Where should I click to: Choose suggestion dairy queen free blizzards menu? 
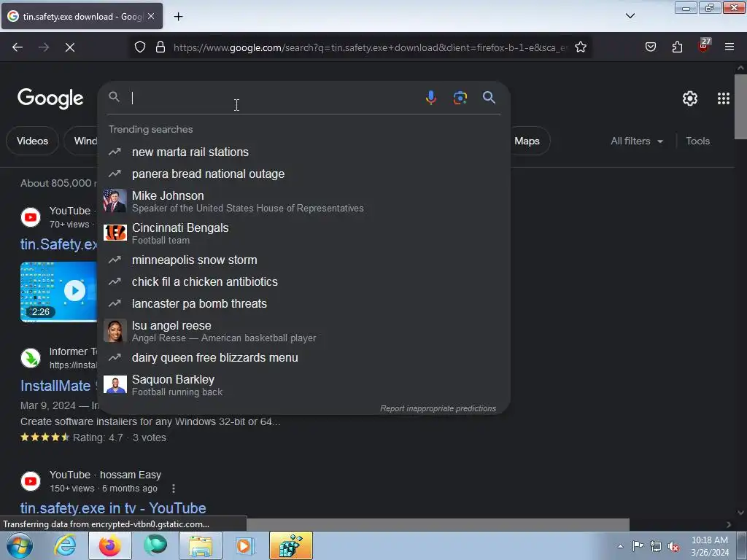click(x=303, y=357)
